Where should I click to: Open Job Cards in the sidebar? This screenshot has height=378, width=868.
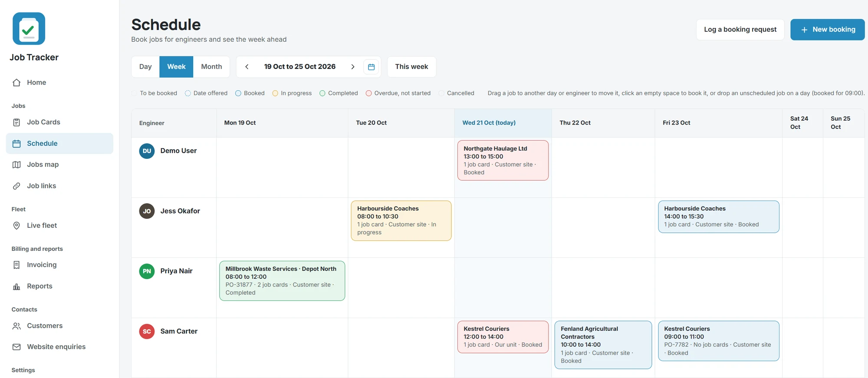(x=59, y=122)
